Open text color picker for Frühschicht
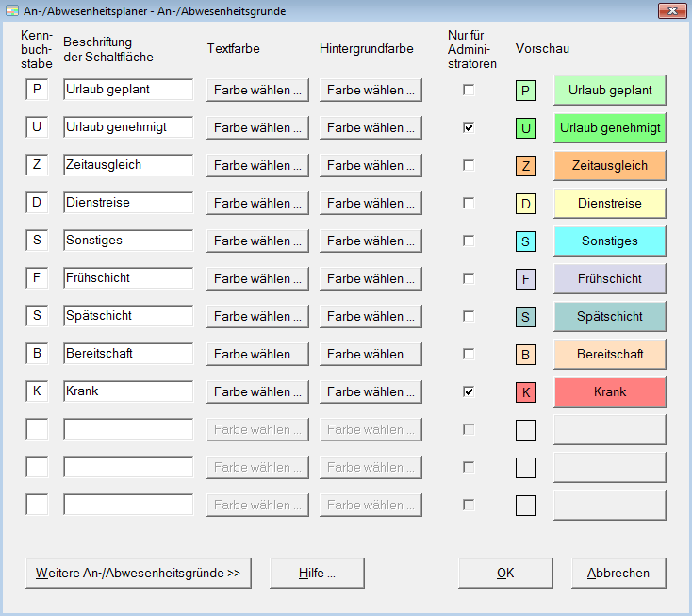Image resolution: width=692 pixels, height=616 pixels. [x=257, y=278]
